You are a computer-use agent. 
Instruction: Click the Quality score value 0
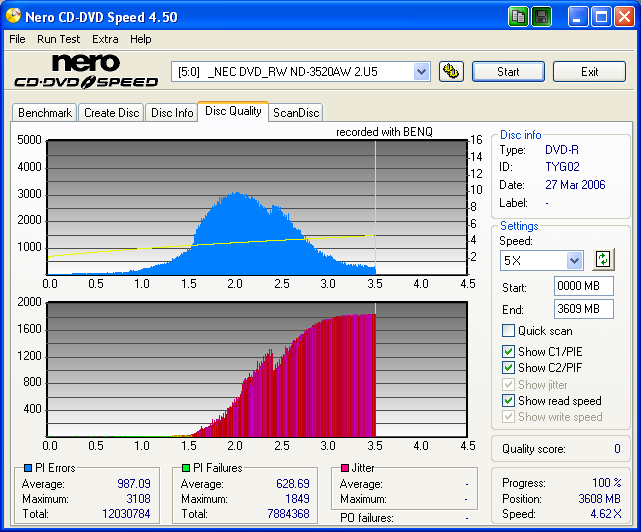617,449
